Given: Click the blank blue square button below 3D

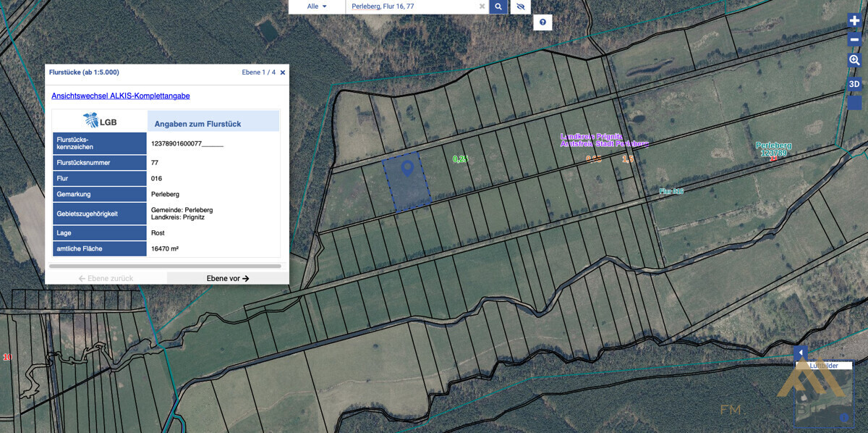Looking at the screenshot, I should click(854, 103).
